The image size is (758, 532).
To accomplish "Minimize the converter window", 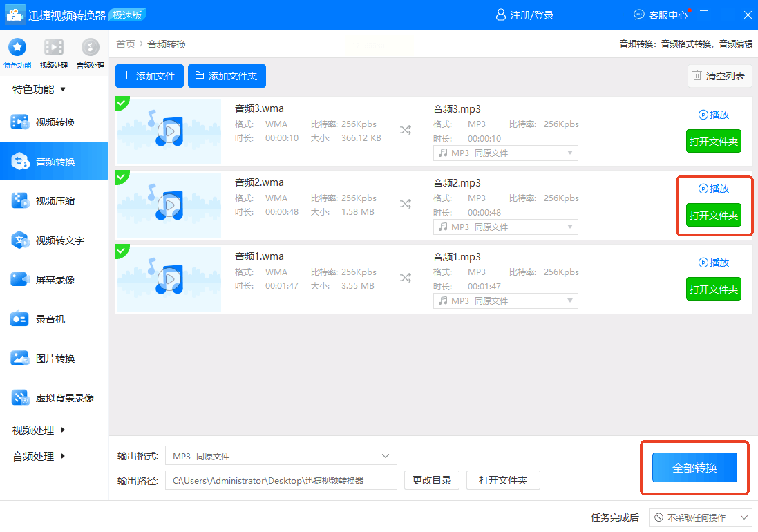I will click(x=728, y=15).
